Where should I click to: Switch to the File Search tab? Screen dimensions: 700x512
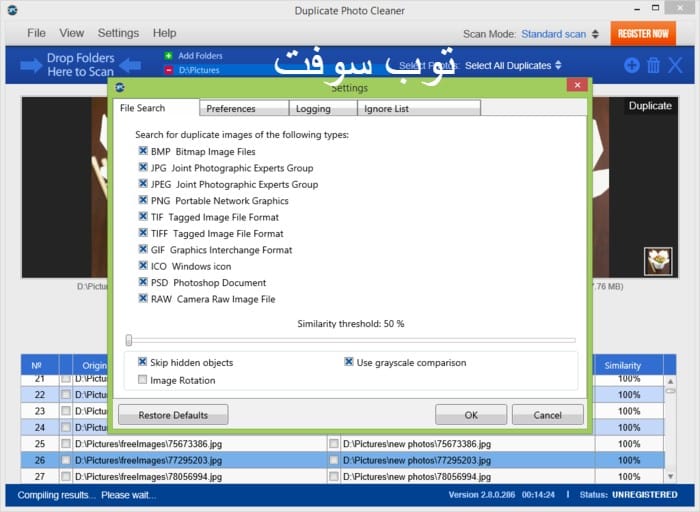pos(156,108)
